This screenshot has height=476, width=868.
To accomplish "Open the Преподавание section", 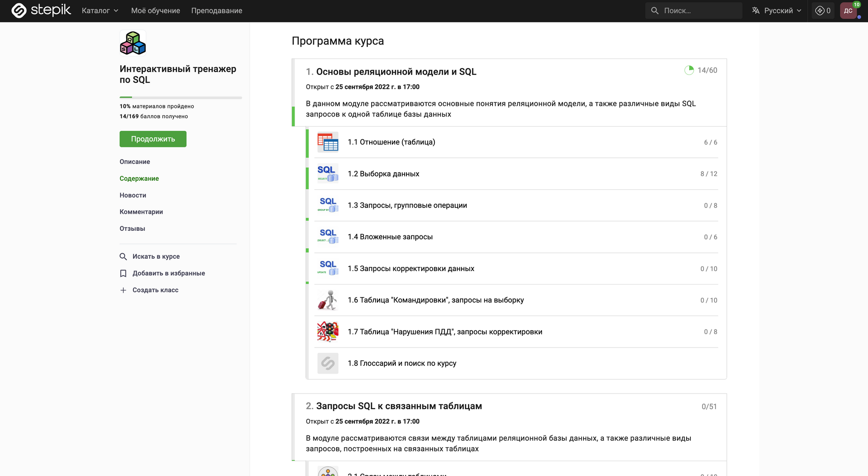I will coord(217,11).
